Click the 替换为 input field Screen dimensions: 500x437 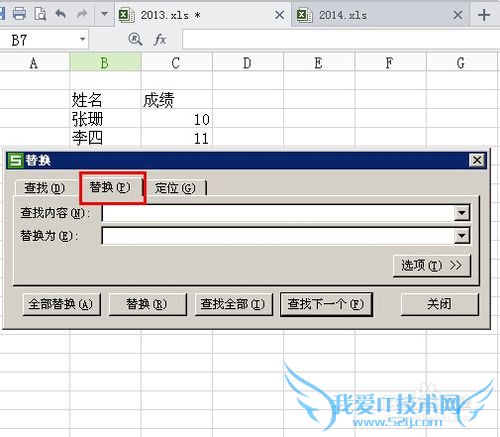tap(278, 236)
